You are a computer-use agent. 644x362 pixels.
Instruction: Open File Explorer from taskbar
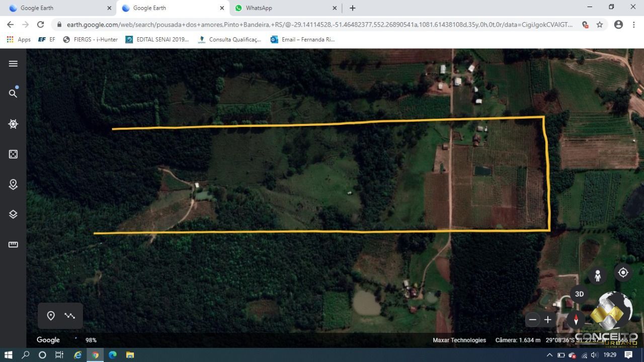click(130, 355)
